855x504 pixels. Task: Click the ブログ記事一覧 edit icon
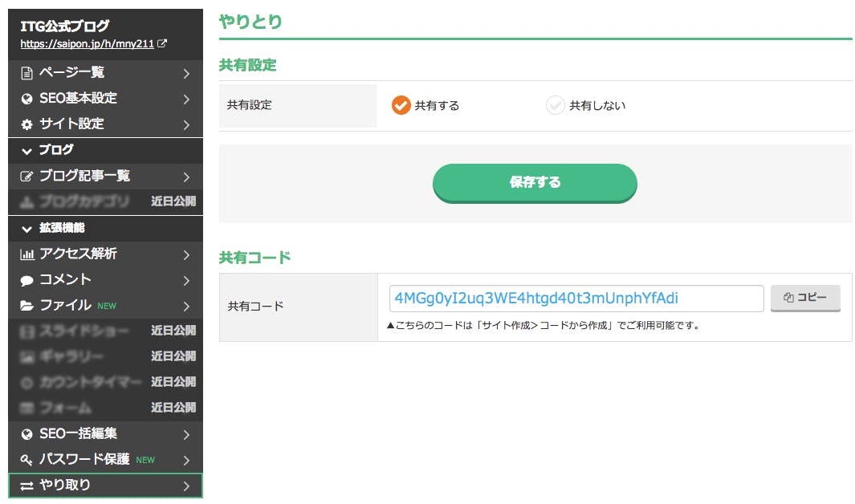pyautogui.click(x=26, y=177)
